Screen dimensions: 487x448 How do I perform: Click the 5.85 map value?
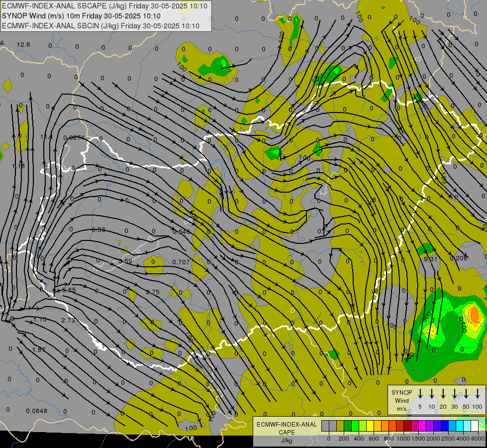(x=69, y=290)
